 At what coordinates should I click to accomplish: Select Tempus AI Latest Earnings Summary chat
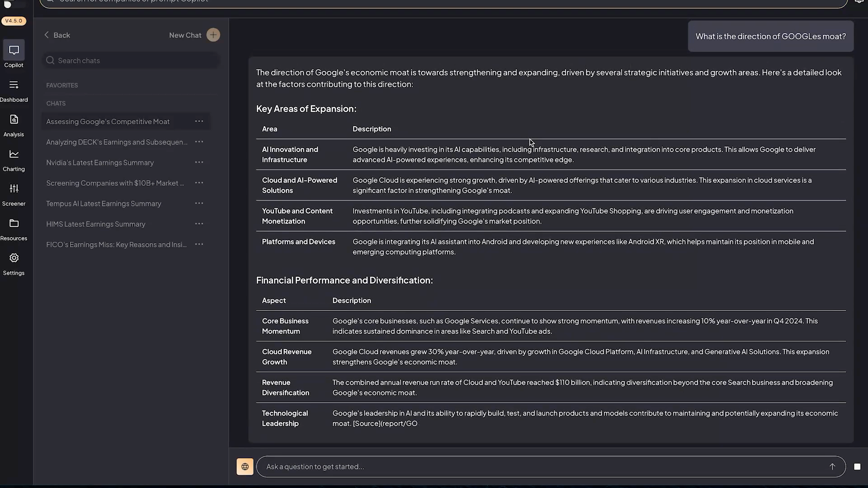coord(104,204)
